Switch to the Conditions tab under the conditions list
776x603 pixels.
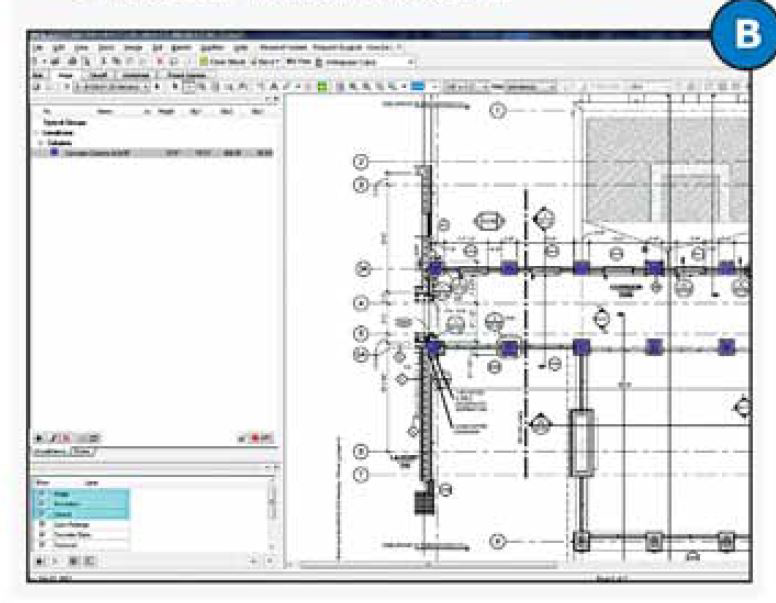50,452
